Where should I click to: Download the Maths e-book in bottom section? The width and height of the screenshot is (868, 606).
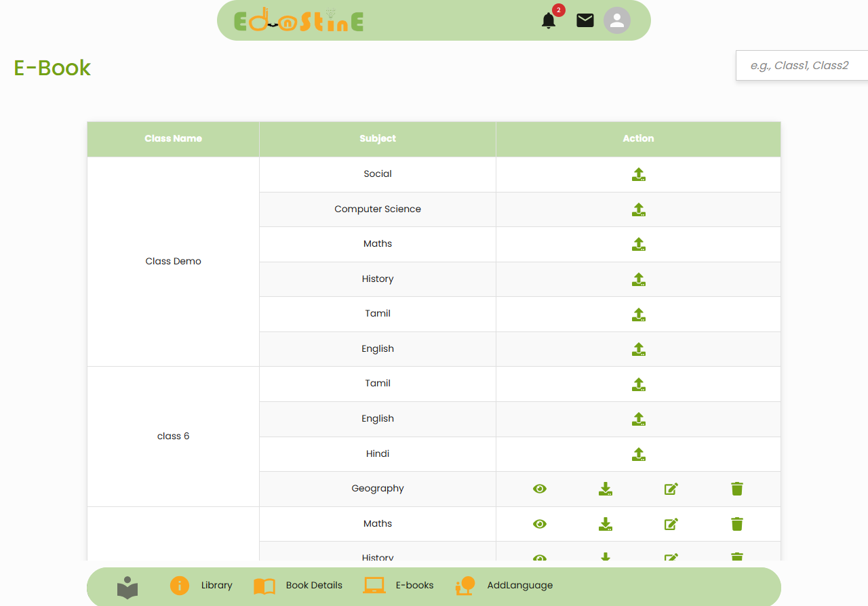coord(606,524)
